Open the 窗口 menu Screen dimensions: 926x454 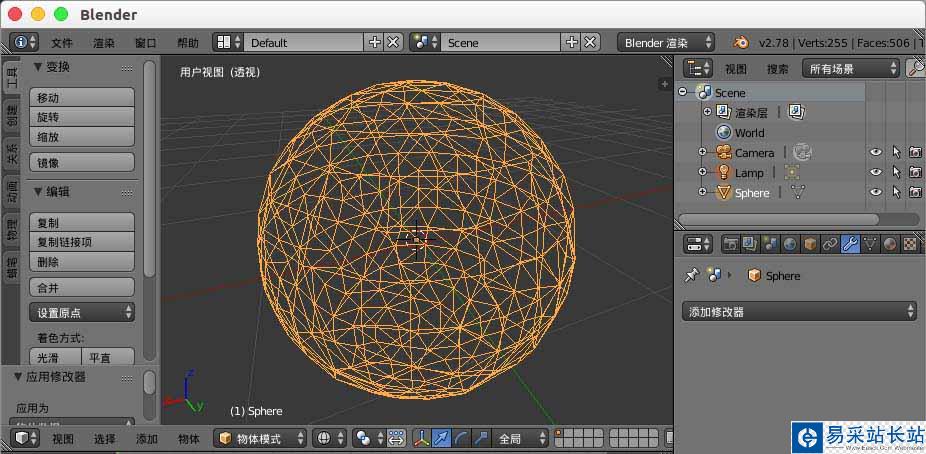coord(146,43)
